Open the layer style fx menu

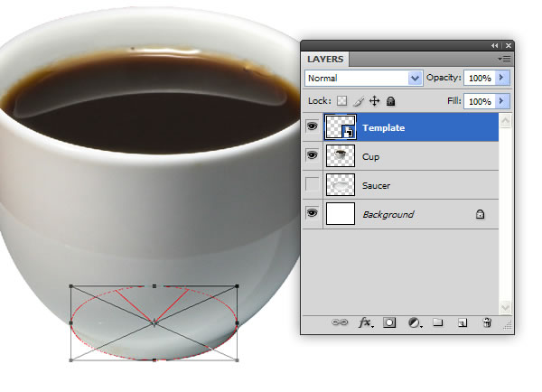(366, 322)
